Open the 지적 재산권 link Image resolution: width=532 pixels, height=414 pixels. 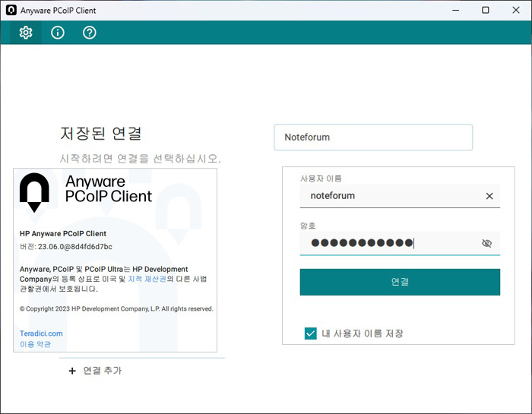click(x=147, y=279)
